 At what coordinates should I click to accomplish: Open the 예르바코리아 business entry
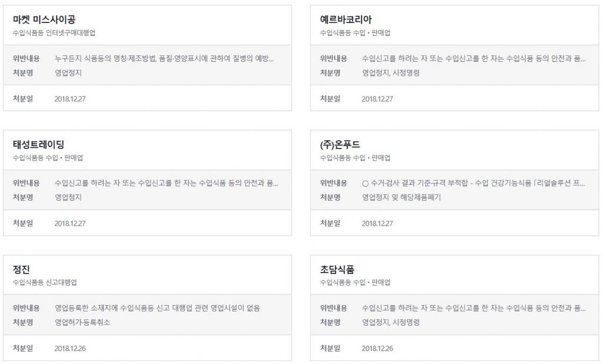pyautogui.click(x=346, y=20)
